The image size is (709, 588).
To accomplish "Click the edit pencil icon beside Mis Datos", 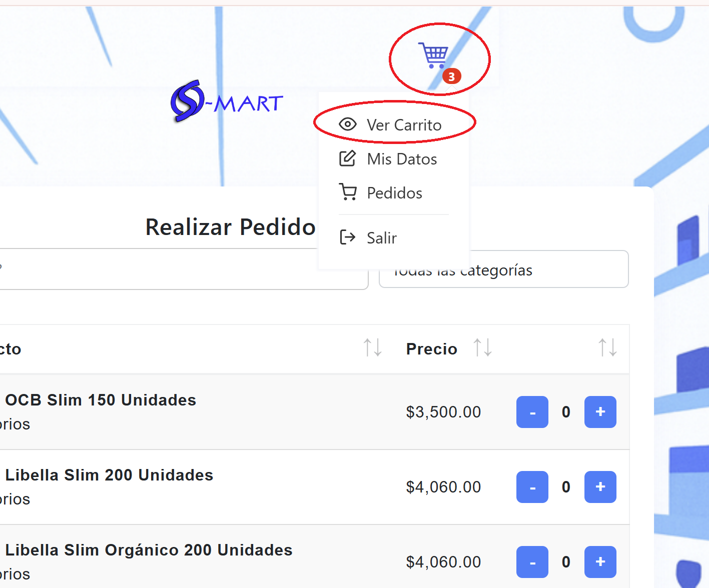I will pyautogui.click(x=348, y=158).
